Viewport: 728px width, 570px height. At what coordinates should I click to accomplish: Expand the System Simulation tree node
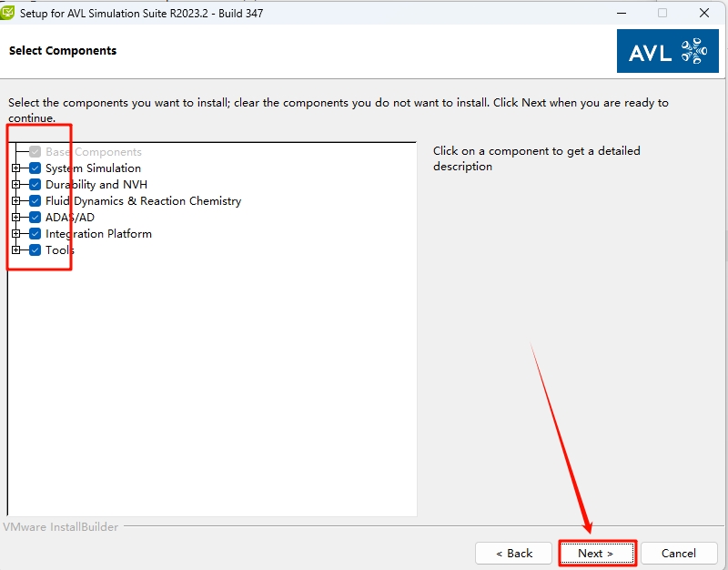click(16, 168)
